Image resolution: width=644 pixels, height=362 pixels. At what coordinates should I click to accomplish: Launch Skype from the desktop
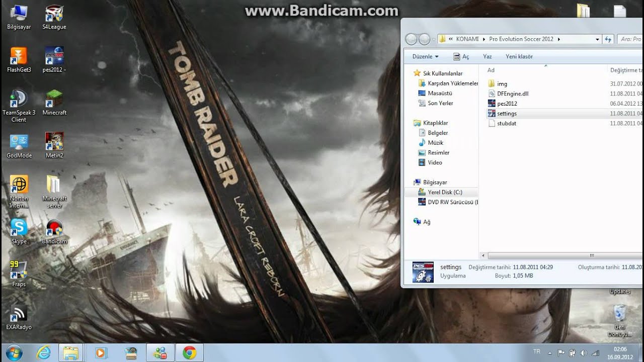19,232
